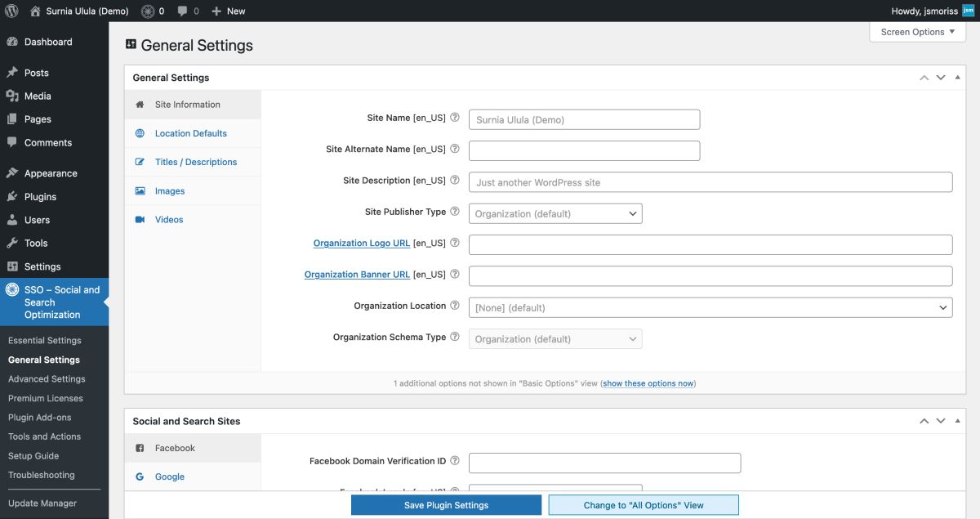Viewport: 980px width, 519px height.
Task: Click the "show these options now" link
Action: [648, 383]
